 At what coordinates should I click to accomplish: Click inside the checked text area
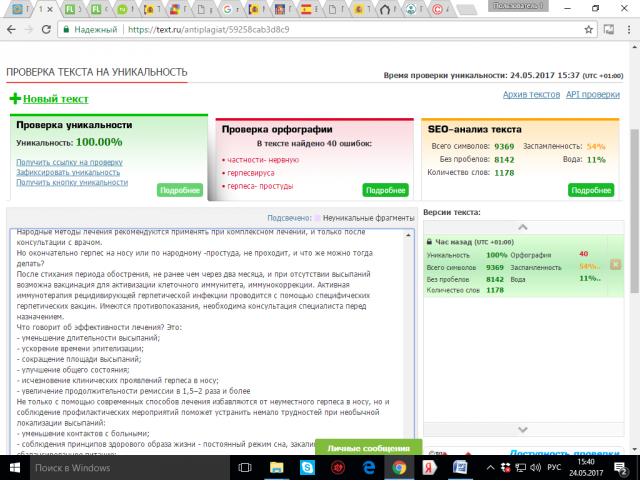pos(208,343)
